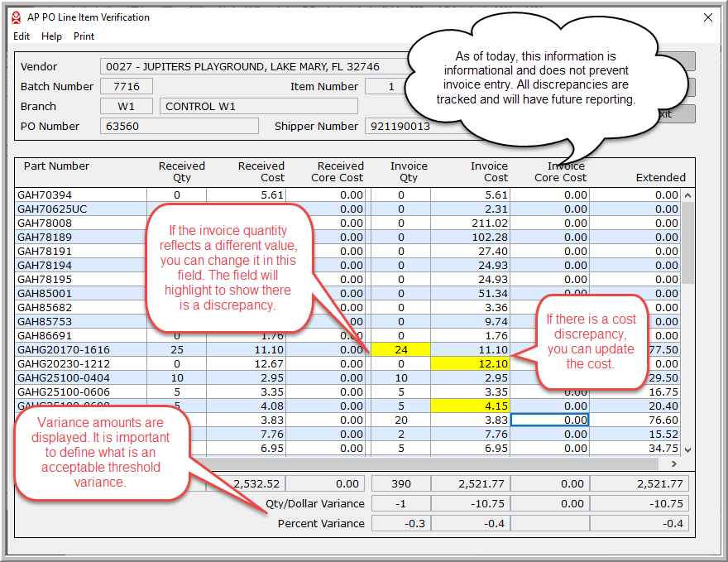
Task: Open the Print menu
Action: click(84, 36)
